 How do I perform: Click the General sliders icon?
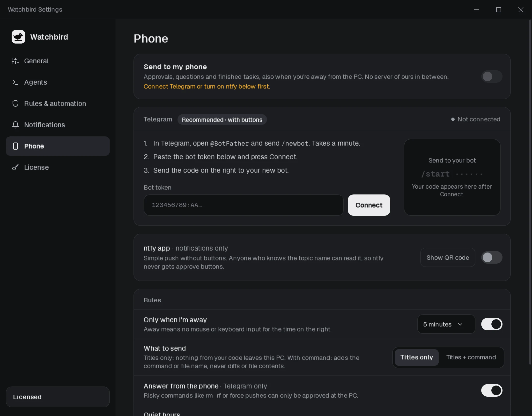tap(15, 61)
